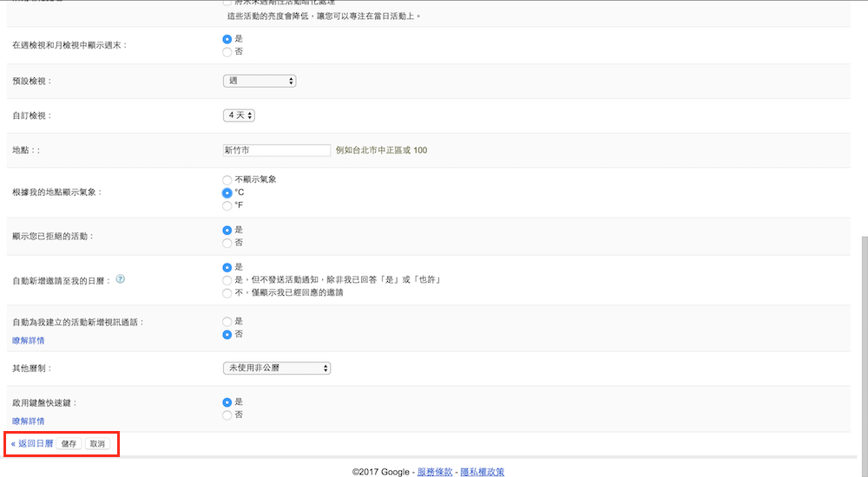Click the « 返回日曆 link
Screen dimensions: 868x477
31,443
